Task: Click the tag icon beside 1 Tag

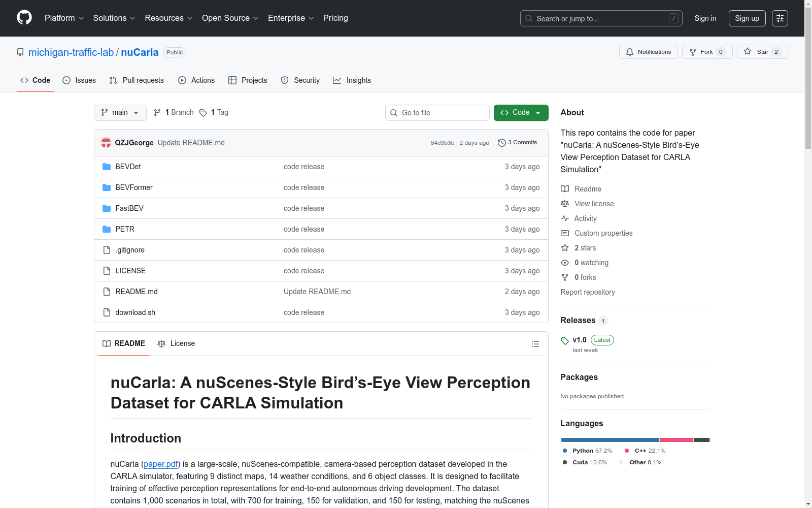Action: [203, 113]
